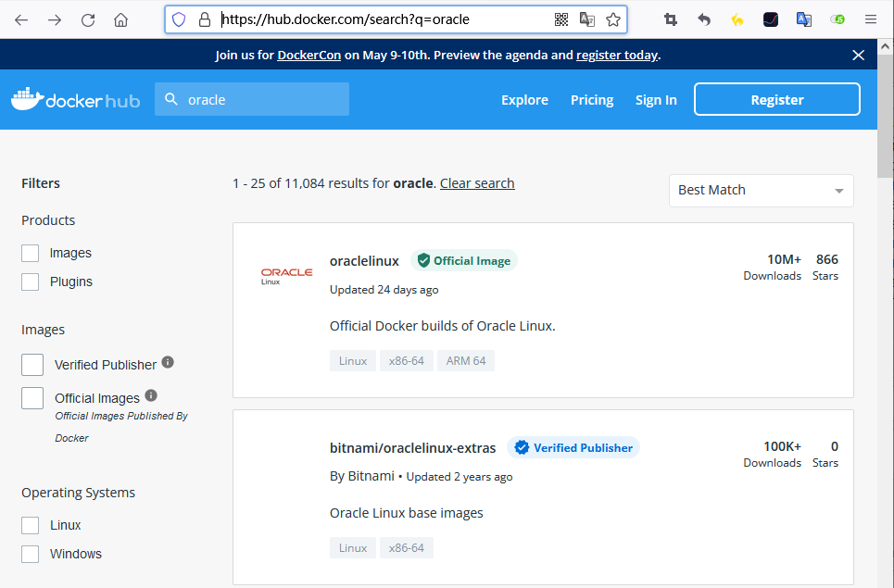Open the dark square chart extension
The height and width of the screenshot is (588, 894).
click(x=771, y=20)
